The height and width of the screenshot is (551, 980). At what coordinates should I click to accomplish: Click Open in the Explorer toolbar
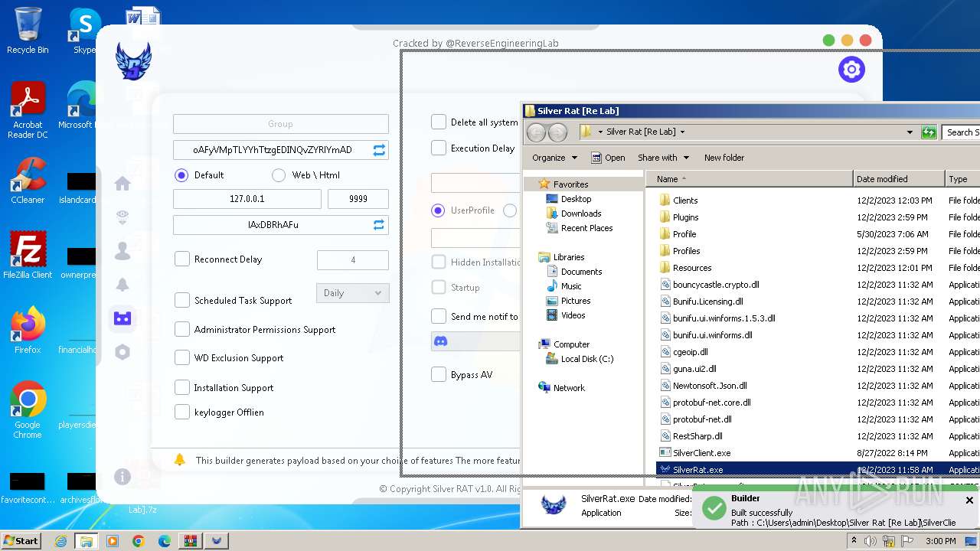pos(608,158)
